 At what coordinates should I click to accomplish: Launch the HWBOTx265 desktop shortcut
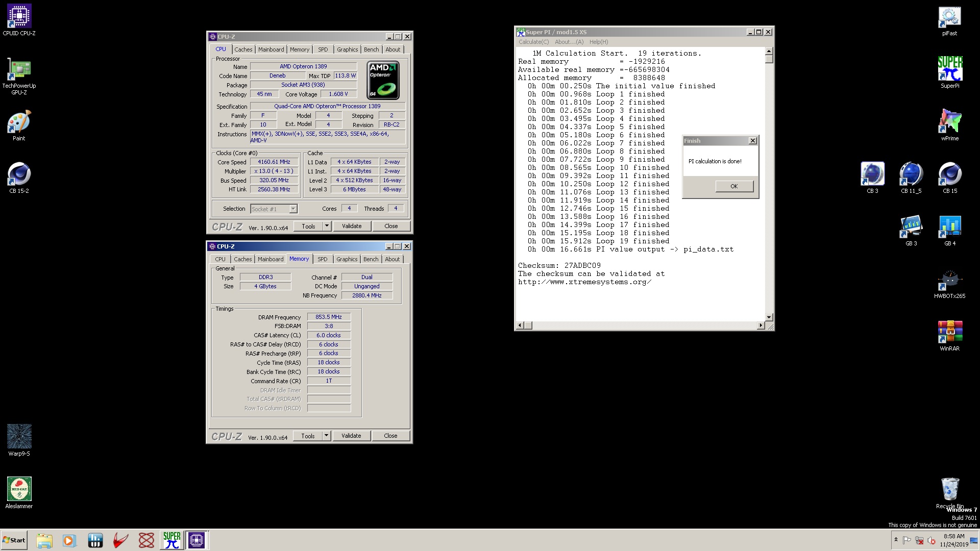(949, 284)
